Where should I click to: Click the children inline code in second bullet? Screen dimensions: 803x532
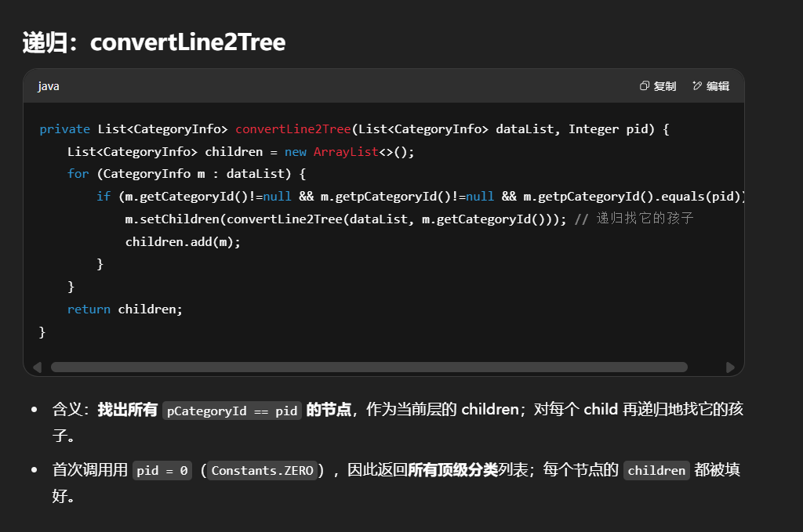tap(656, 471)
